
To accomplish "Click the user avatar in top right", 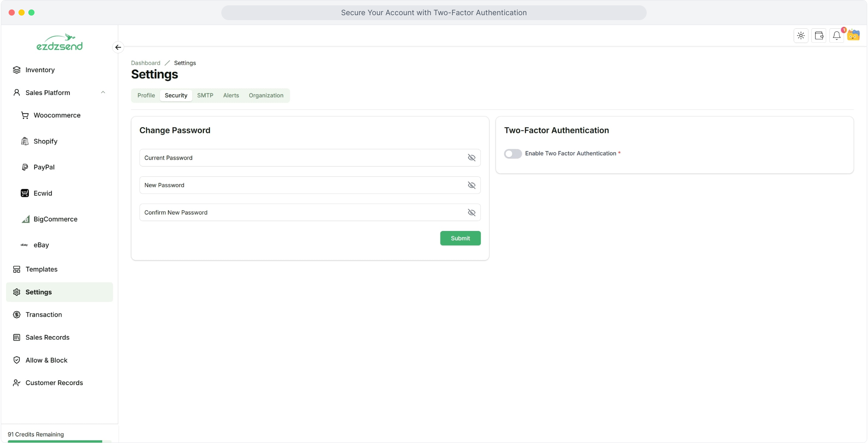I will coord(854,35).
